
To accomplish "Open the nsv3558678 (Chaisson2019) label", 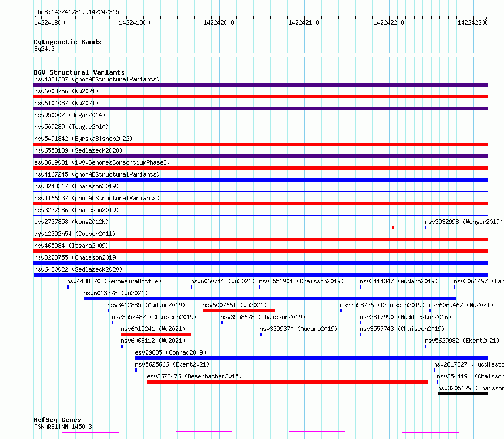I will 263,317.
